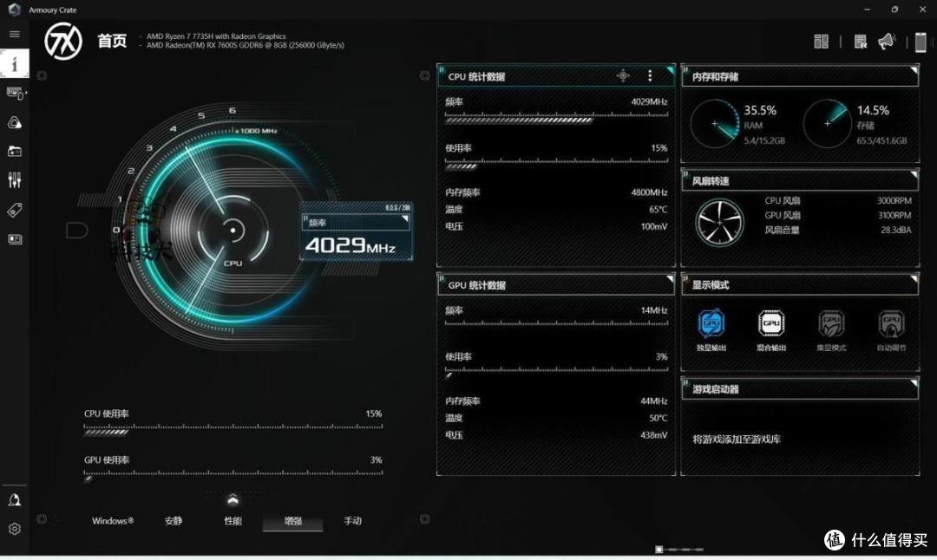Collapse the CPU 统计数据 panel corner arrow

tap(670, 70)
